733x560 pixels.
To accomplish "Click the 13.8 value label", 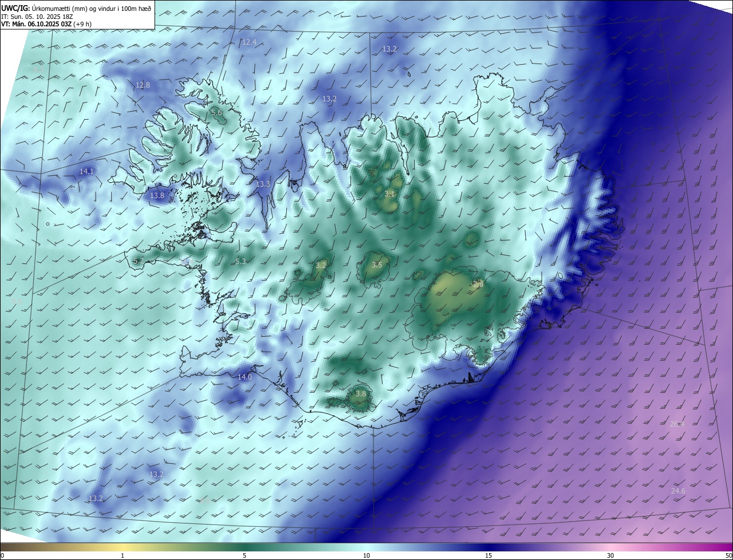I will (157, 196).
